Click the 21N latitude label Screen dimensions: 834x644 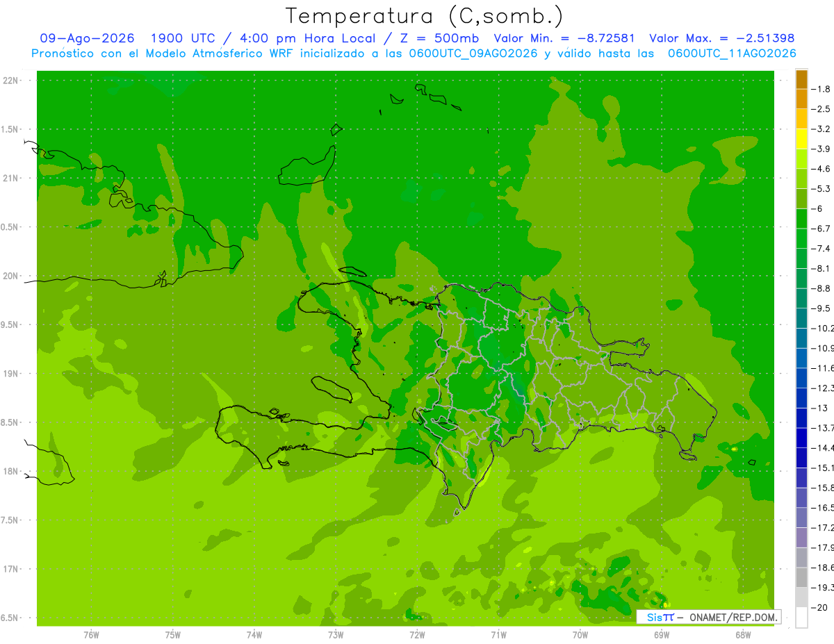[x=10, y=178]
